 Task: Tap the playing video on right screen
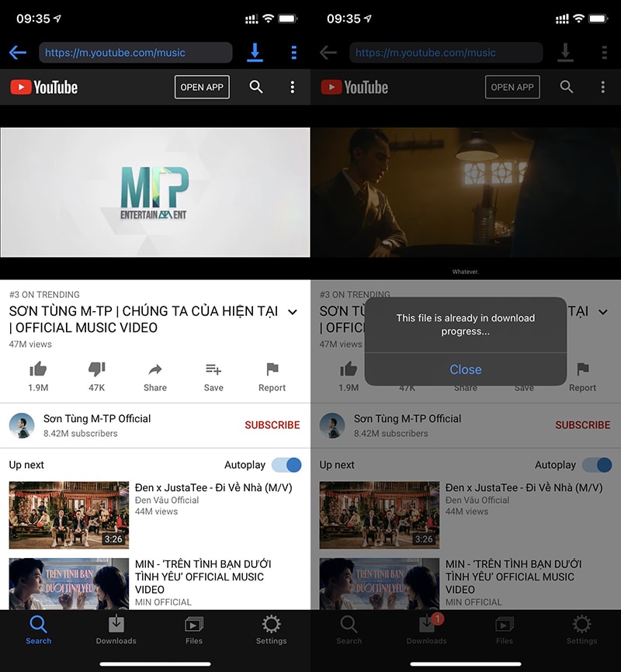click(466, 192)
